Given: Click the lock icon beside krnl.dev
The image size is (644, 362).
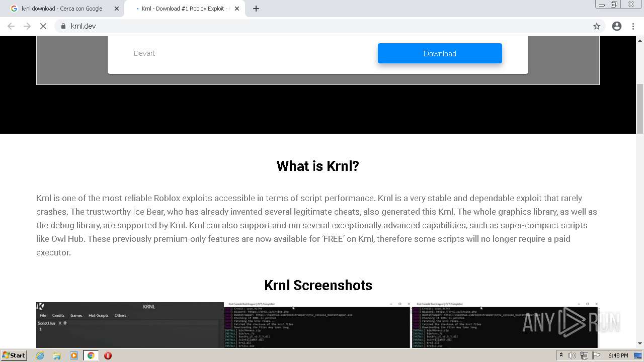Looking at the screenshot, I should coord(63,26).
